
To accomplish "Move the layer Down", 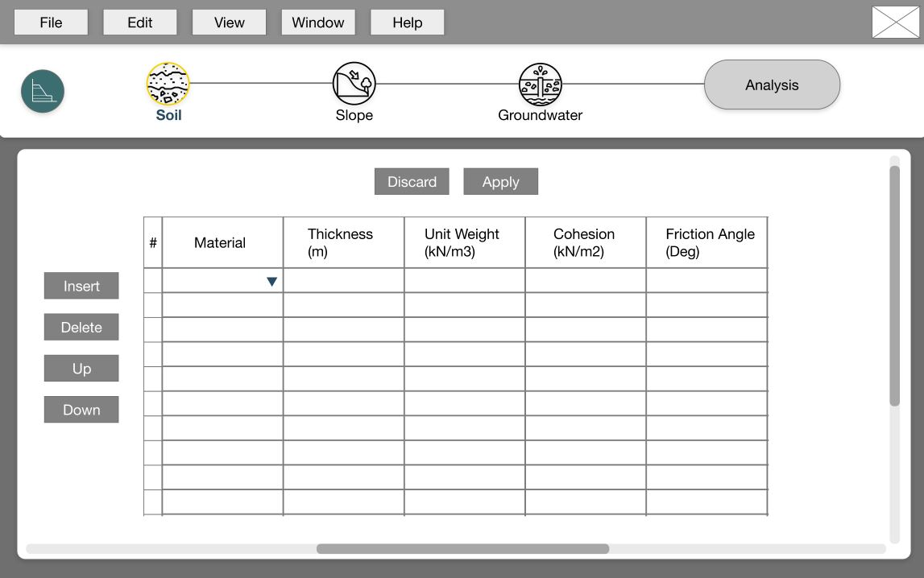I will click(81, 410).
